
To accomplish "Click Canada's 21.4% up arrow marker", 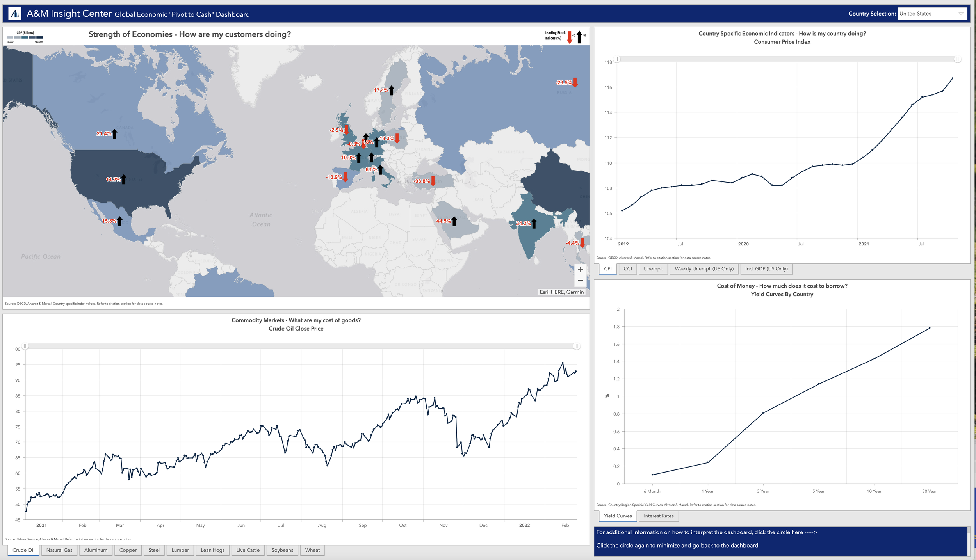I will tap(114, 133).
